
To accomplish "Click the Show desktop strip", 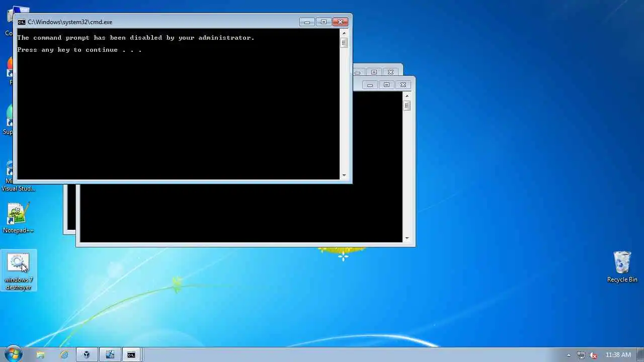I will click(640, 354).
